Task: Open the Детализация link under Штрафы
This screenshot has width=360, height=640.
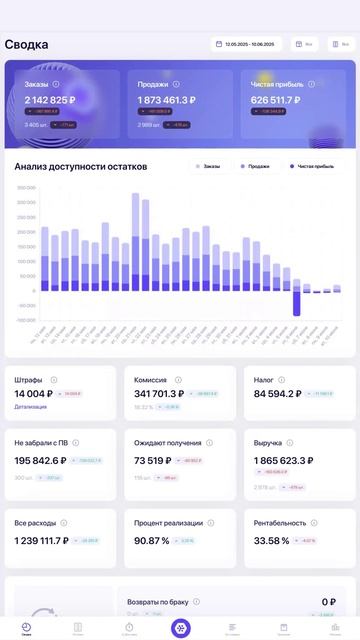Action: point(31,407)
